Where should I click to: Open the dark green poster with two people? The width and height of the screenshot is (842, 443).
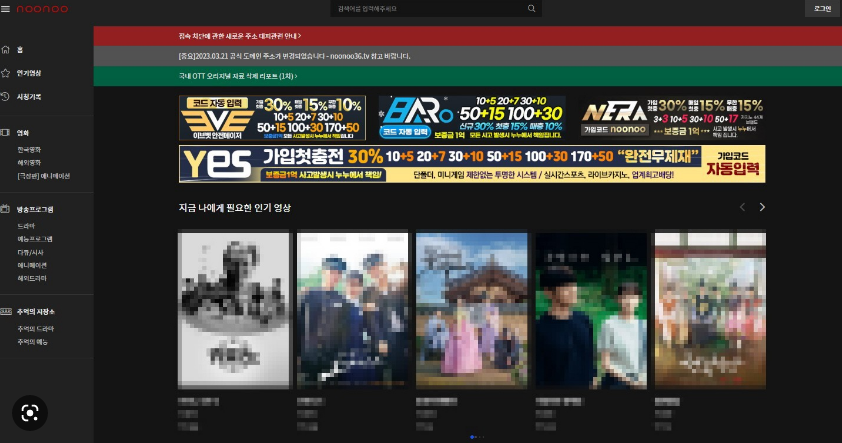(x=591, y=310)
